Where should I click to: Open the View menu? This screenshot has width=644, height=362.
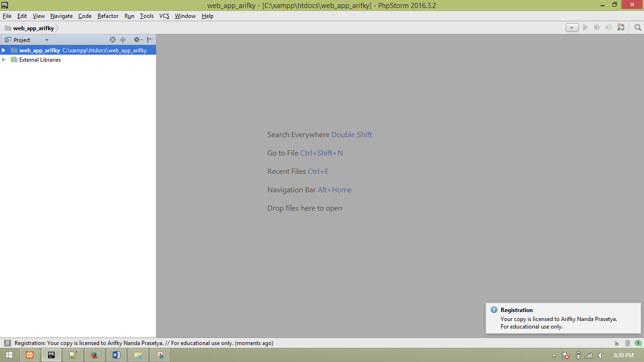tap(39, 16)
